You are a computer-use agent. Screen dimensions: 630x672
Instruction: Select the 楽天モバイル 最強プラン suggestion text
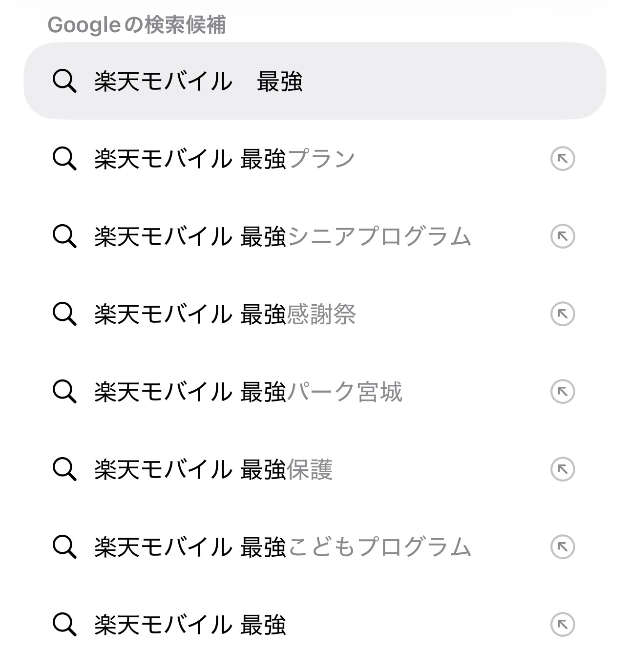225,159
